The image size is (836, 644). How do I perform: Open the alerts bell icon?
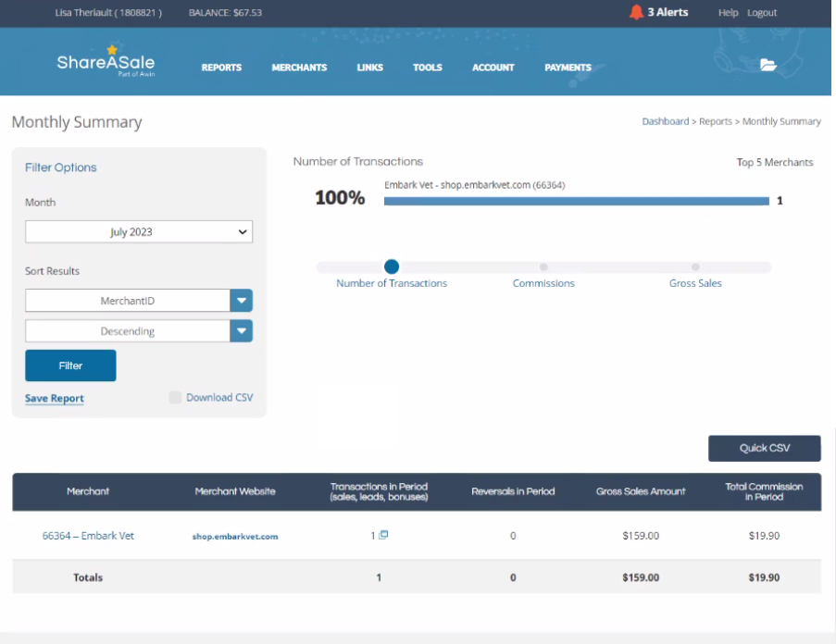636,12
